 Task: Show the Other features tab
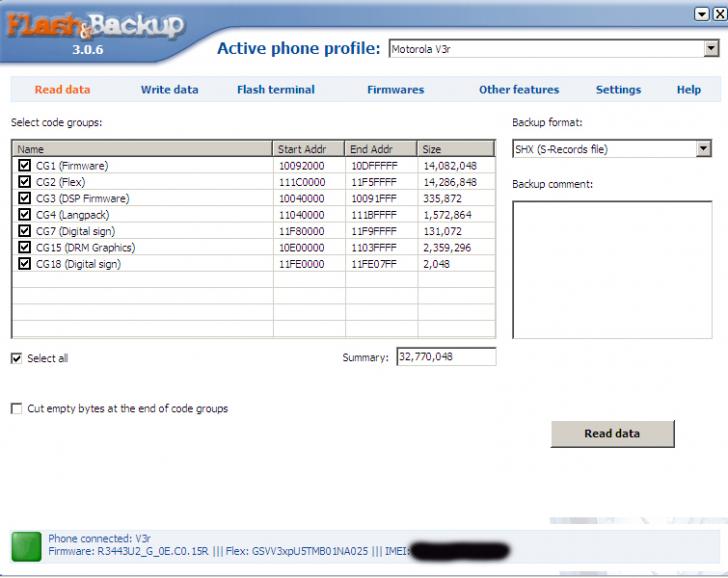coord(519,90)
